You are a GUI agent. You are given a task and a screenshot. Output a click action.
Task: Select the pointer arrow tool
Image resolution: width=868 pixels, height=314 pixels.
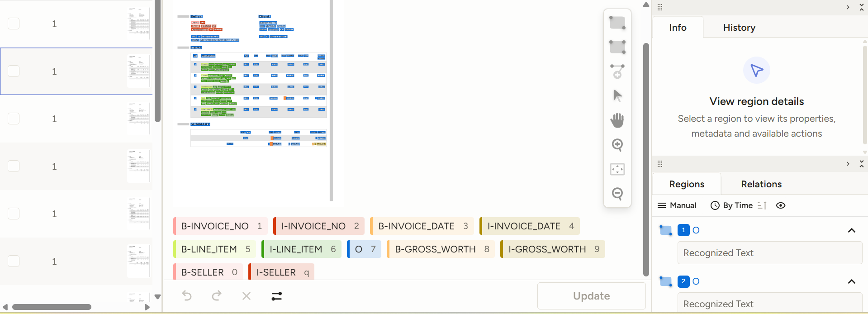pyautogui.click(x=617, y=96)
